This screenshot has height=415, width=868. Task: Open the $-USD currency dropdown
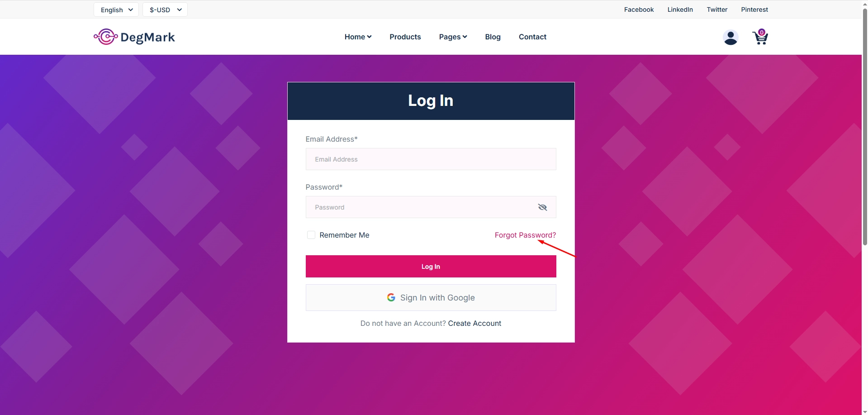pyautogui.click(x=165, y=10)
